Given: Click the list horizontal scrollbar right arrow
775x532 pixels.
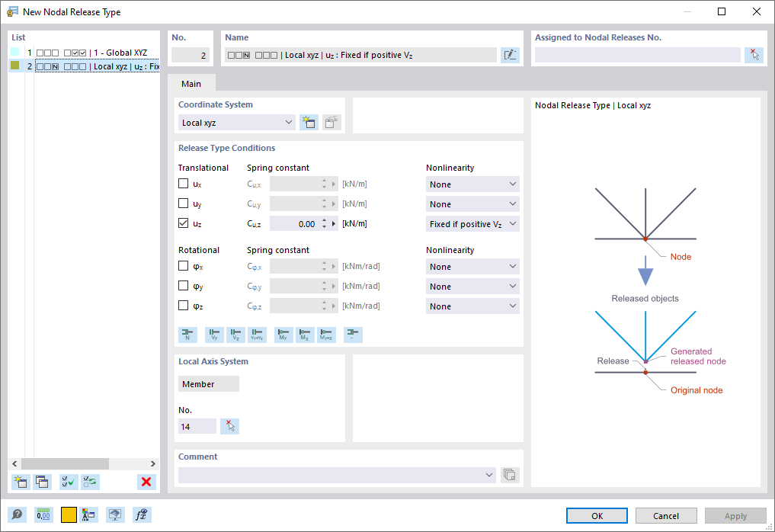Looking at the screenshot, I should point(153,463).
